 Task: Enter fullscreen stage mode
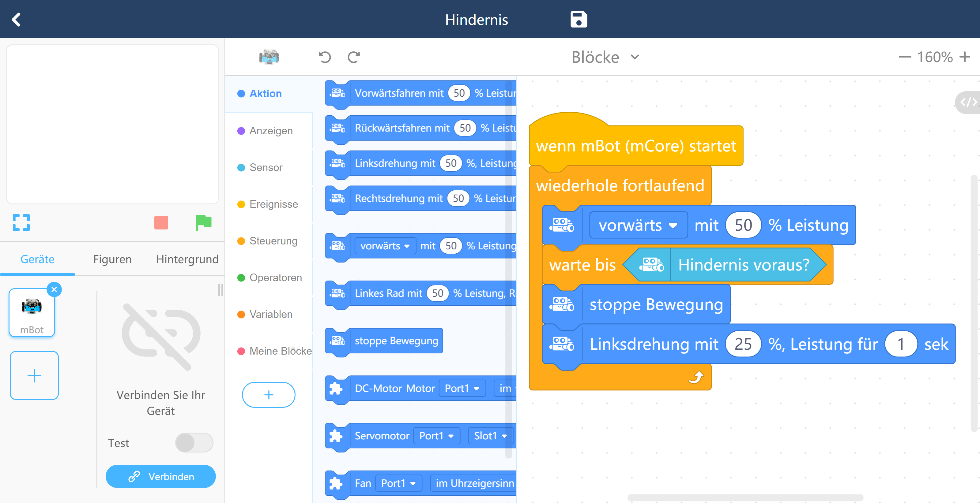click(21, 222)
